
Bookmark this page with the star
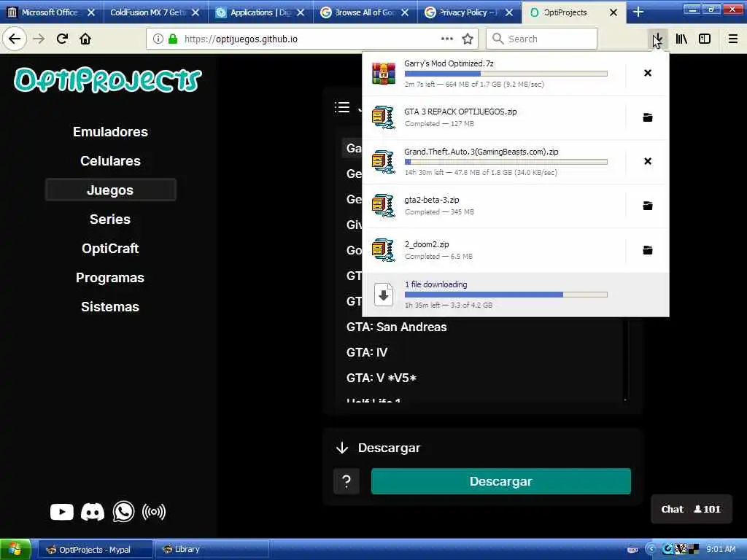[x=468, y=39]
